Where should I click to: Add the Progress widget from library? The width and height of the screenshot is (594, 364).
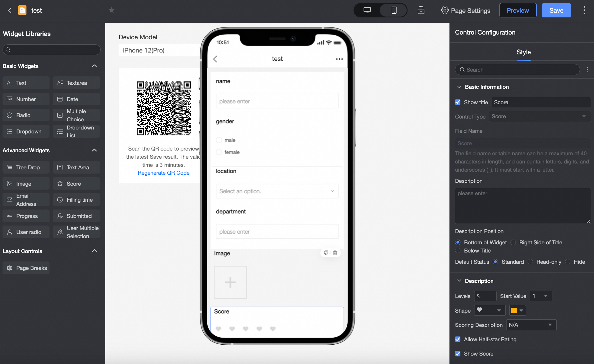tap(26, 216)
